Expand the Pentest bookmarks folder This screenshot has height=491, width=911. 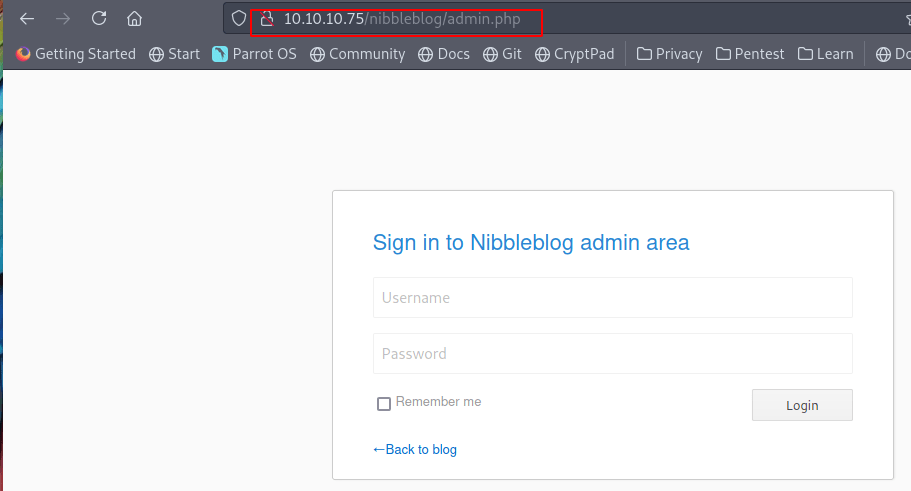click(x=750, y=54)
